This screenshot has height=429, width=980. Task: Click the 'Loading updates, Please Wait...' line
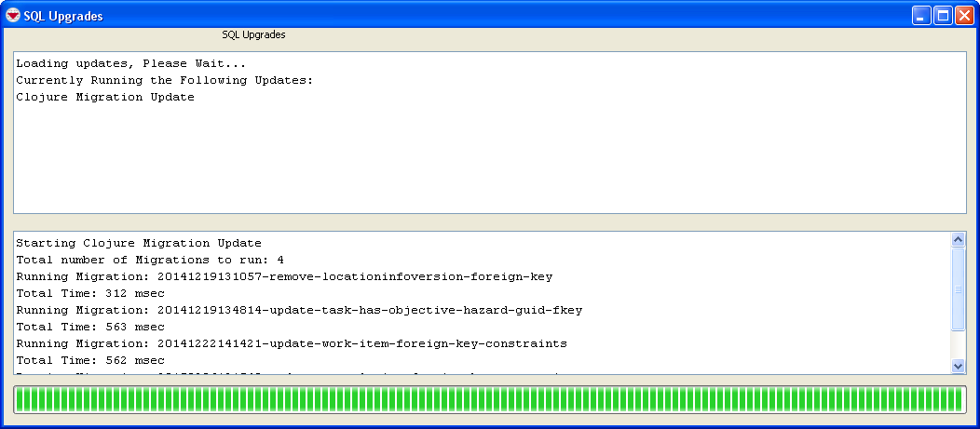point(131,63)
